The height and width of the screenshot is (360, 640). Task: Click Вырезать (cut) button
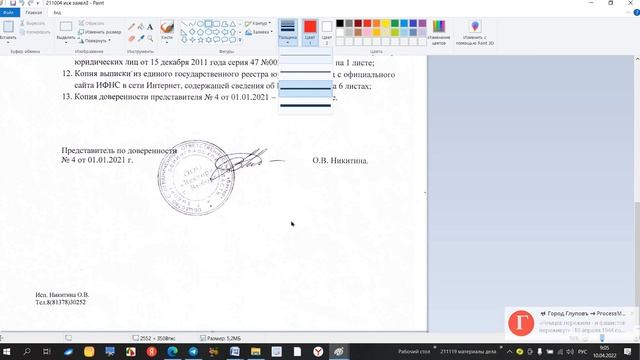(33, 23)
